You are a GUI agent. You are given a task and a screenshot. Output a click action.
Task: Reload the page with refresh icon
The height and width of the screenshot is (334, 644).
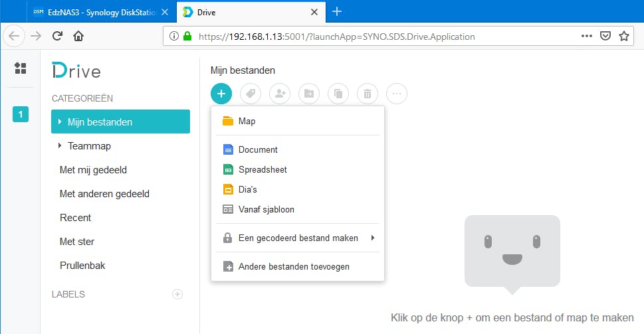tap(58, 36)
